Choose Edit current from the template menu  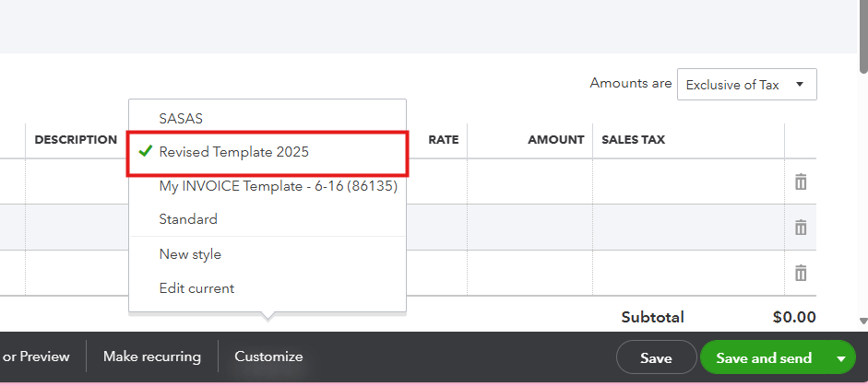click(x=196, y=288)
